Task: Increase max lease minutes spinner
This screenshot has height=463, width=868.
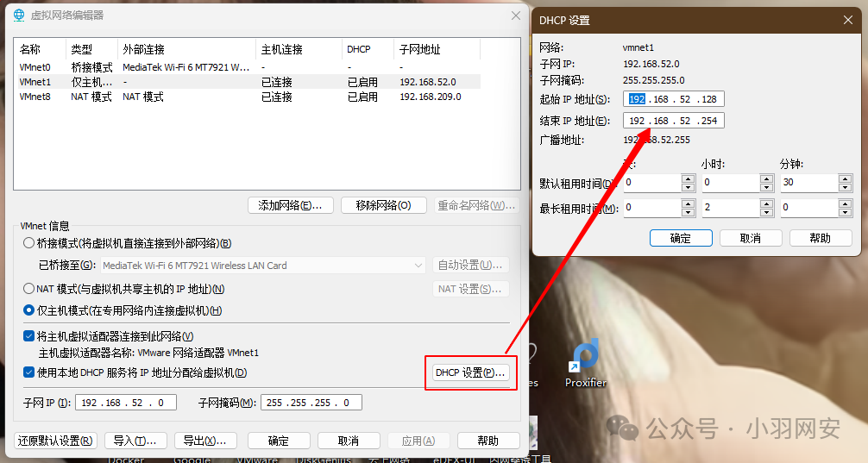Action: 846,203
